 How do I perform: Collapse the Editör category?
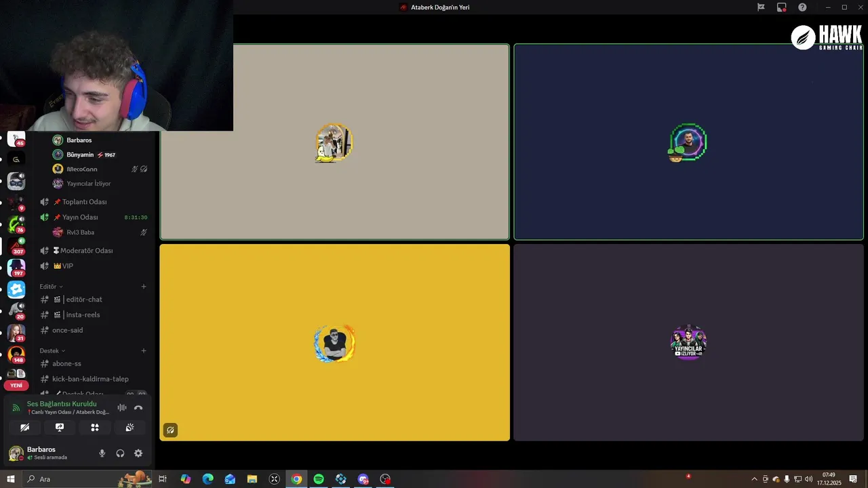[51, 287]
